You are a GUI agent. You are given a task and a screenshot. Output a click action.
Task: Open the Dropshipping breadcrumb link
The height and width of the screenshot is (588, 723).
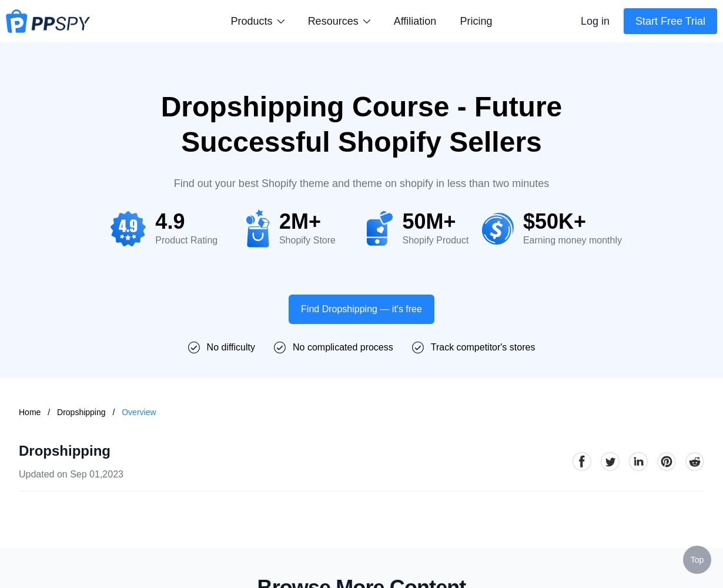click(x=81, y=412)
